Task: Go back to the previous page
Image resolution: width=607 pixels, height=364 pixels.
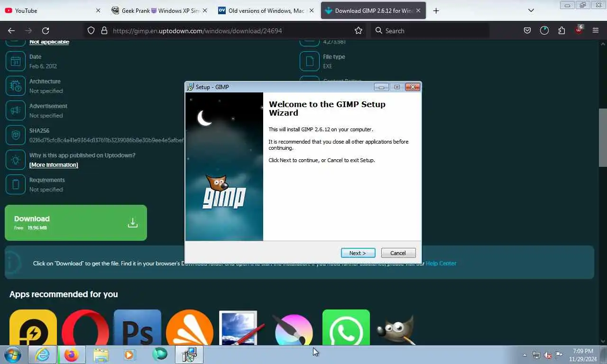Action: [11, 30]
